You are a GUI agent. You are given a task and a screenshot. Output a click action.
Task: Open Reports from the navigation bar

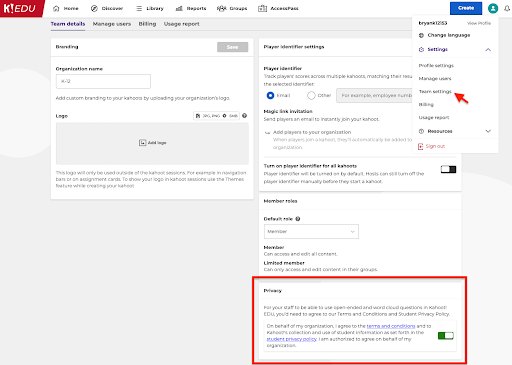tap(191, 8)
